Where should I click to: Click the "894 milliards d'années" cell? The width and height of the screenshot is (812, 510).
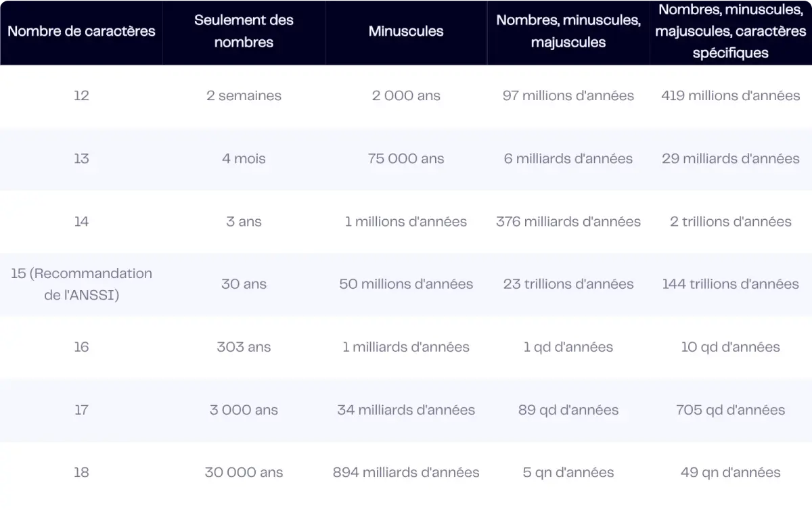point(406,473)
